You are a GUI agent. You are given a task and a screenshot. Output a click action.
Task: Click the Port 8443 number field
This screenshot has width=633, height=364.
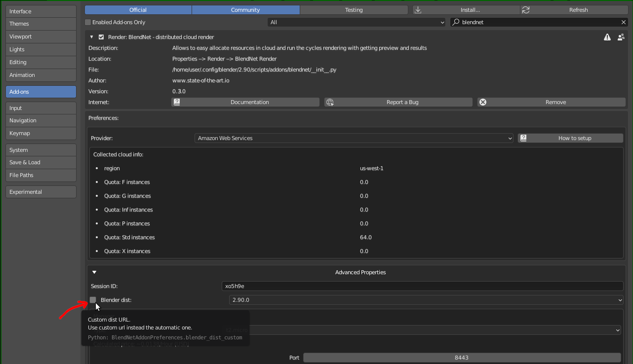[462, 358]
